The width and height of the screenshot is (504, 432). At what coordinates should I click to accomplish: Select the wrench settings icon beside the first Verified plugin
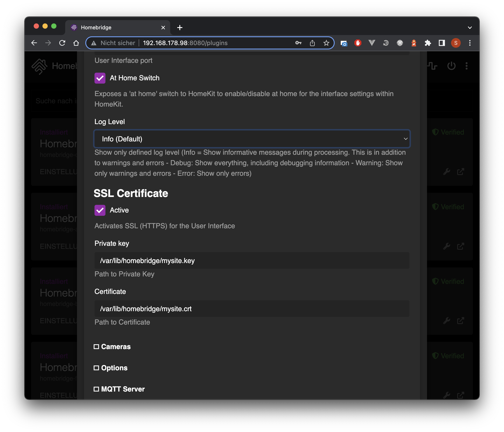[447, 172]
